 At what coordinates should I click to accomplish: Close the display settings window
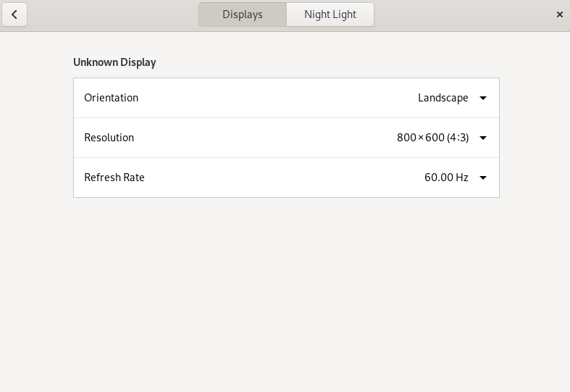click(559, 14)
